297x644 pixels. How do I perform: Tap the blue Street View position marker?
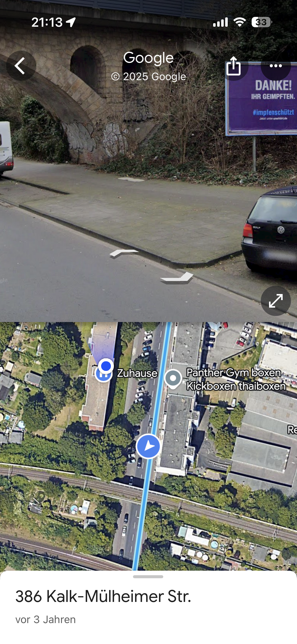pyautogui.click(x=148, y=446)
